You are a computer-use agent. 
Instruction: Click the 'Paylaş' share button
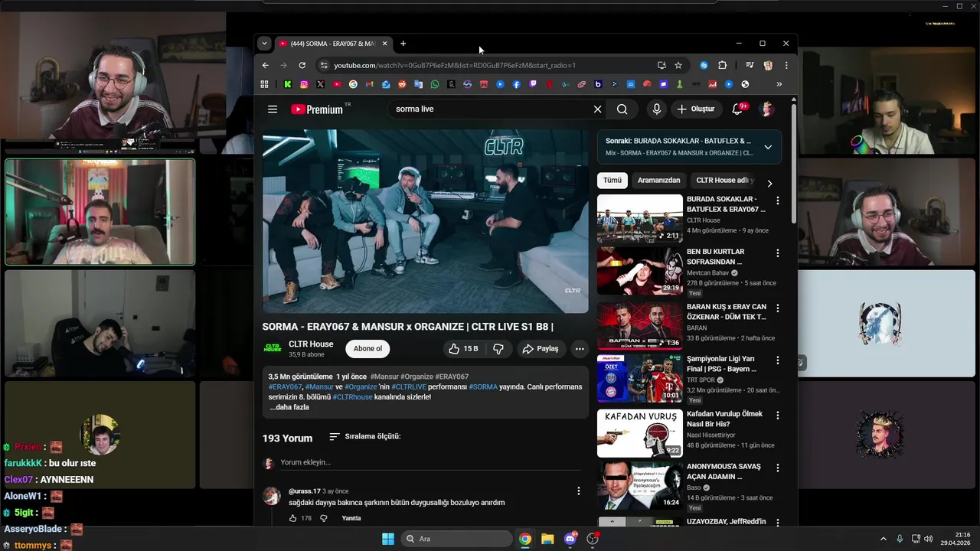541,349
